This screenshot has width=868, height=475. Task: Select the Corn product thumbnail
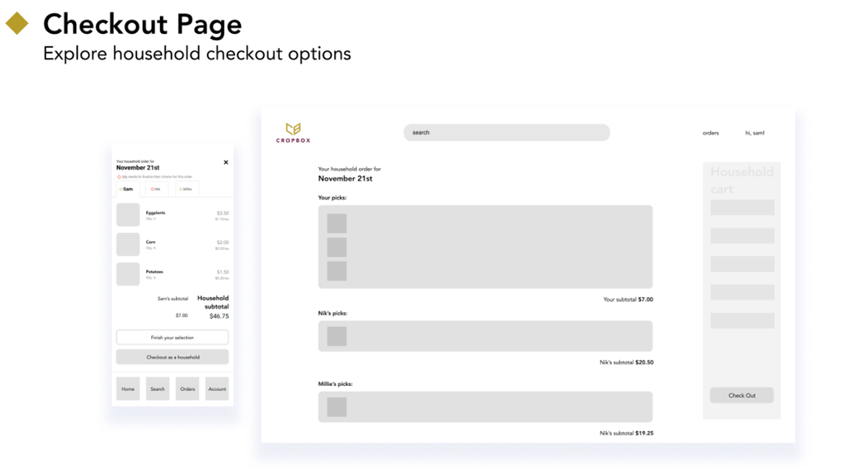click(x=128, y=245)
